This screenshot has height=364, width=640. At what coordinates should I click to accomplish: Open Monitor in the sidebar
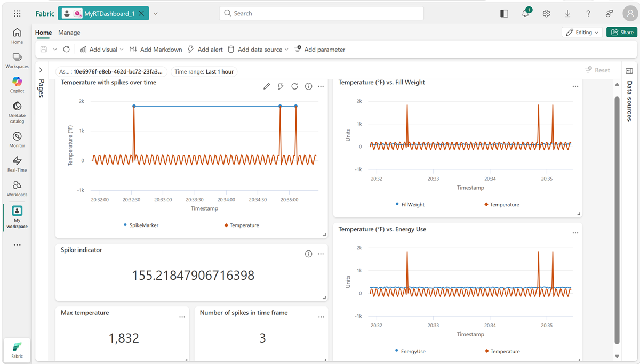(17, 140)
